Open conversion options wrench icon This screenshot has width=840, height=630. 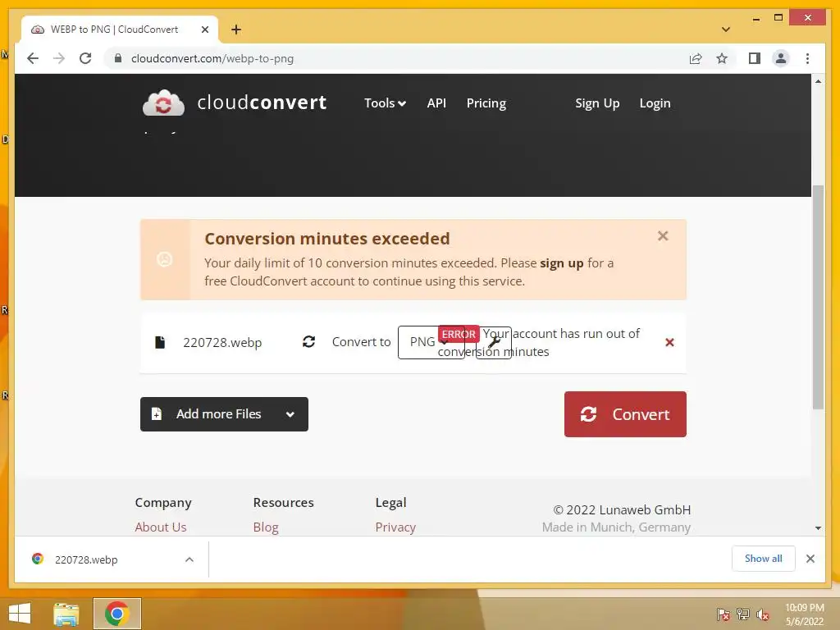493,343
